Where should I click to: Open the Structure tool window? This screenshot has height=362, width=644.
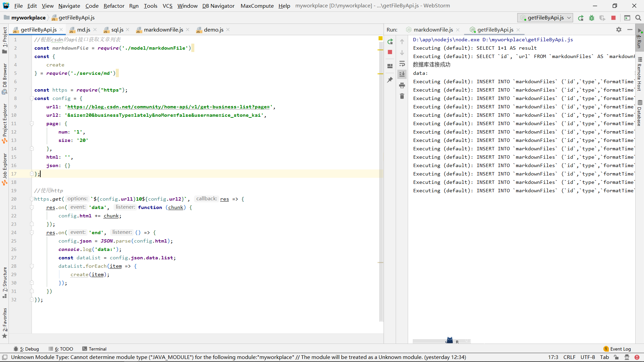(5, 282)
